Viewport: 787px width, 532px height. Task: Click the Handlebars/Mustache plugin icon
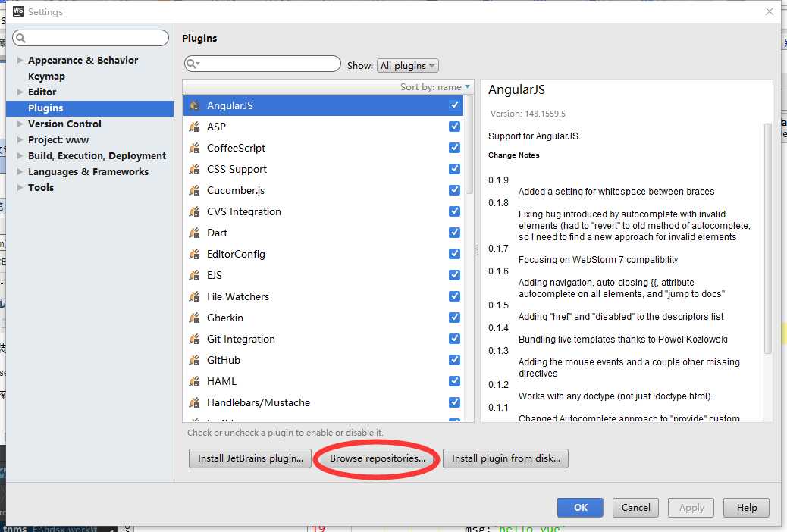(194, 402)
